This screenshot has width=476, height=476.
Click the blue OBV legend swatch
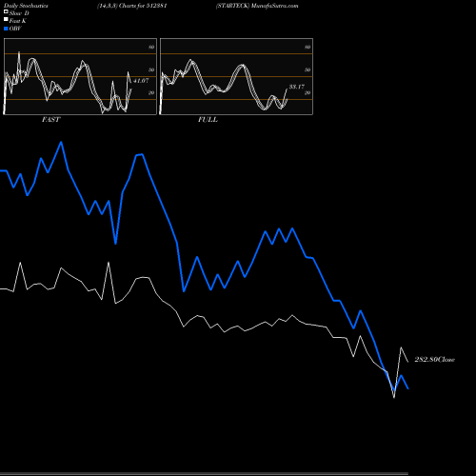pyautogui.click(x=6, y=29)
